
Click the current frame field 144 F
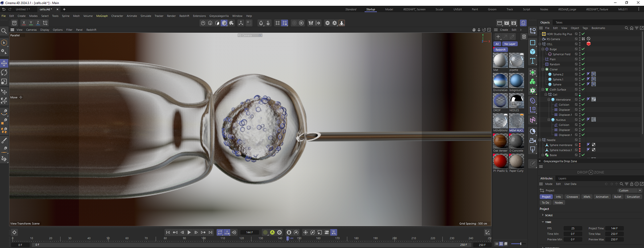click(x=250, y=232)
